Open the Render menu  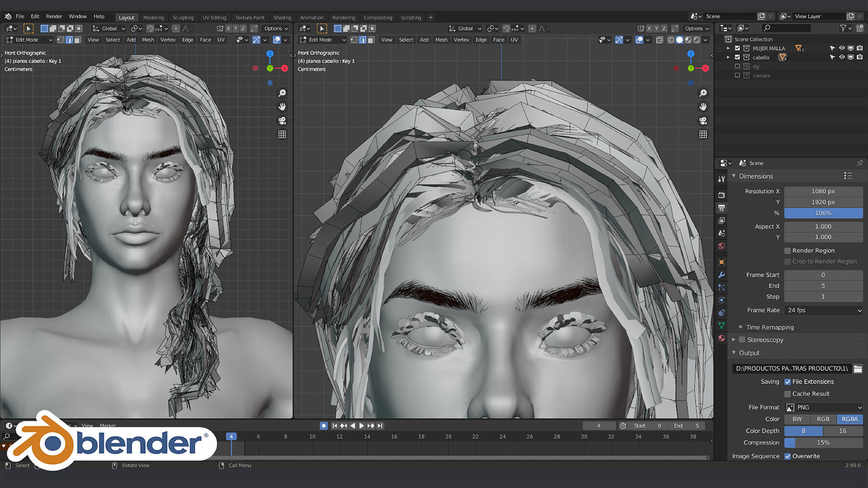(x=54, y=16)
